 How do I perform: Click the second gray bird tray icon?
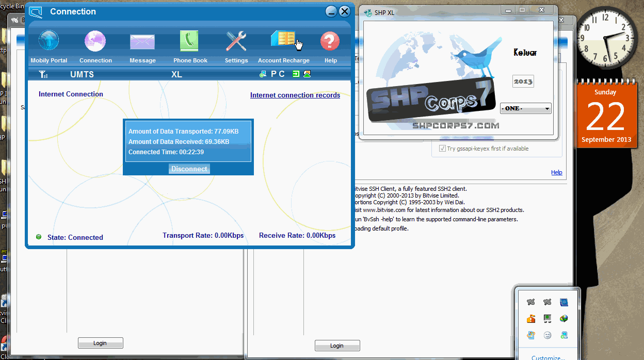tap(547, 302)
